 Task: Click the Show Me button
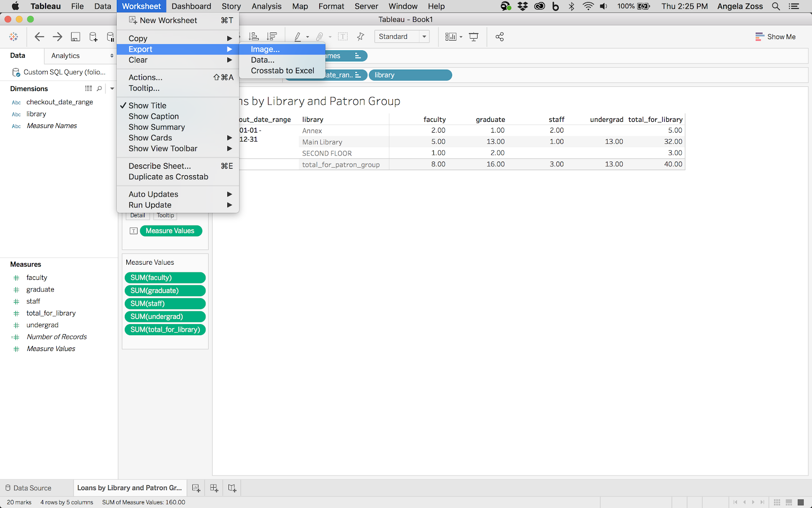[x=775, y=37]
